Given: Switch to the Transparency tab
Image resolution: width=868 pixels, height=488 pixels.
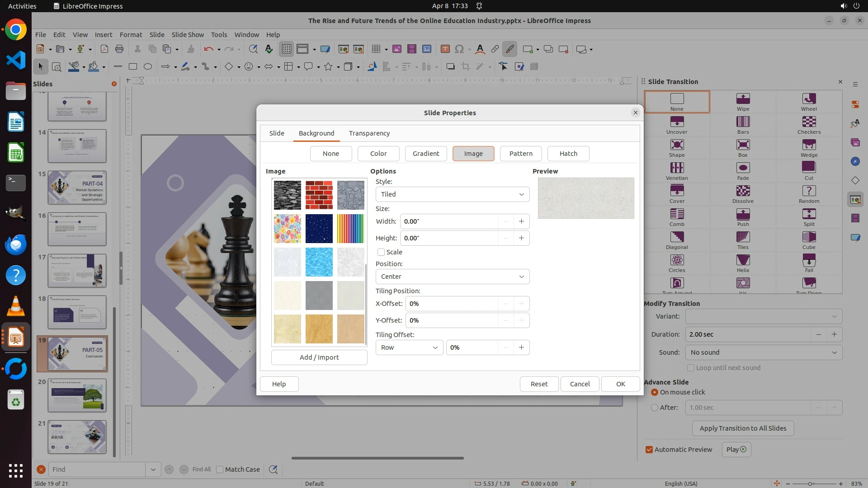Looking at the screenshot, I should (369, 133).
